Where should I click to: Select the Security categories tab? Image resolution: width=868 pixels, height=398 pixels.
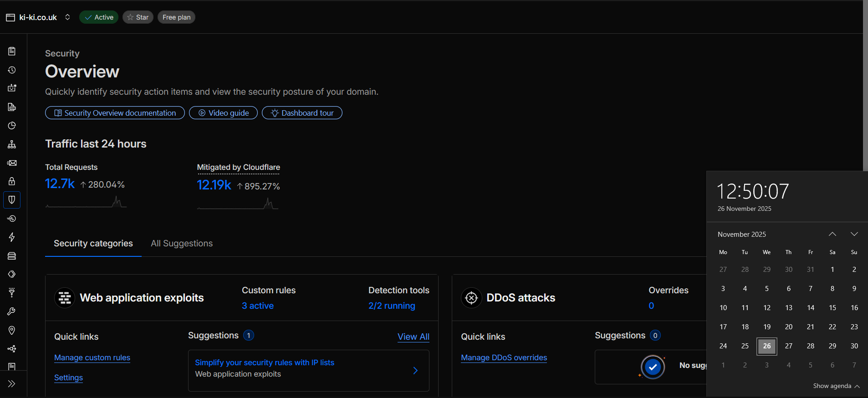point(93,244)
